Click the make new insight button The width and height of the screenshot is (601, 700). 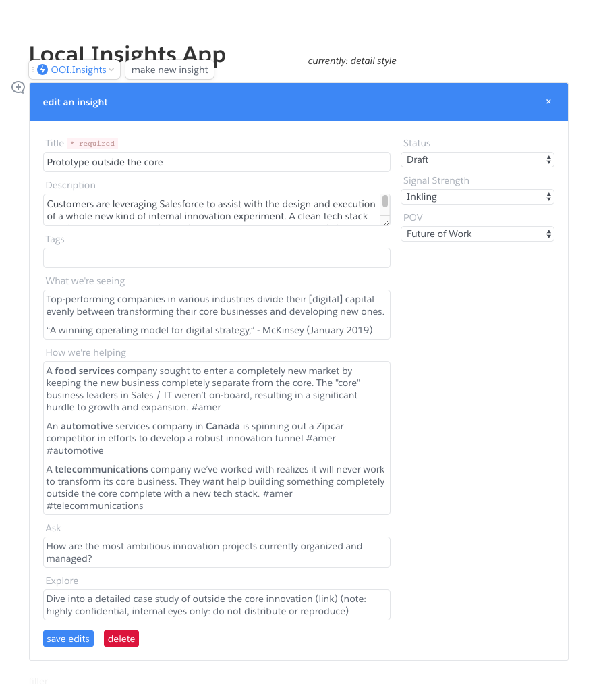(169, 70)
